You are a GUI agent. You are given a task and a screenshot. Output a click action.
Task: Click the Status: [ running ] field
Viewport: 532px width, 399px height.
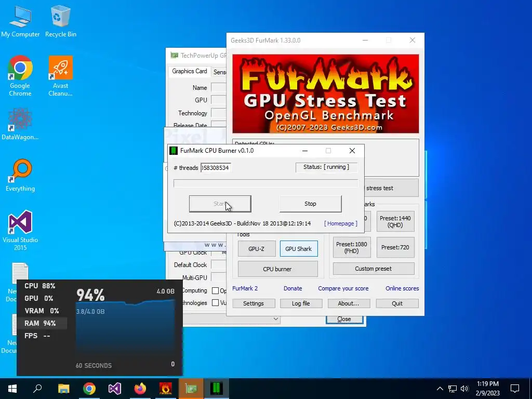pos(326,167)
